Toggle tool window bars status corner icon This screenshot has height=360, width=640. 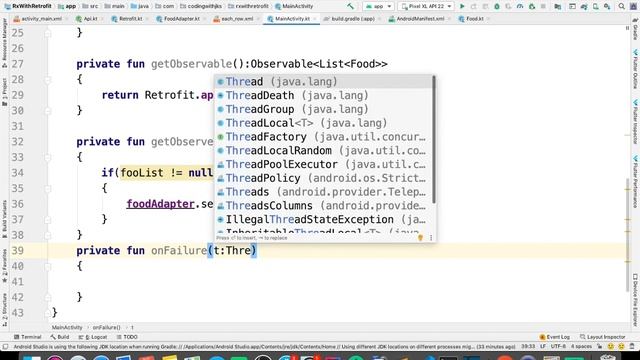point(5,347)
